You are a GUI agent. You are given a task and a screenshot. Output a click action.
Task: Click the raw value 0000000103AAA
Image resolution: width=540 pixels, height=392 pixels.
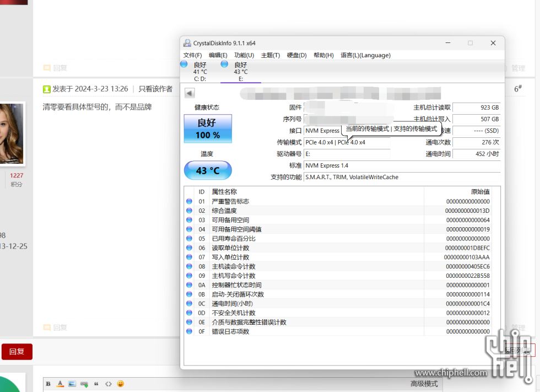(467, 257)
